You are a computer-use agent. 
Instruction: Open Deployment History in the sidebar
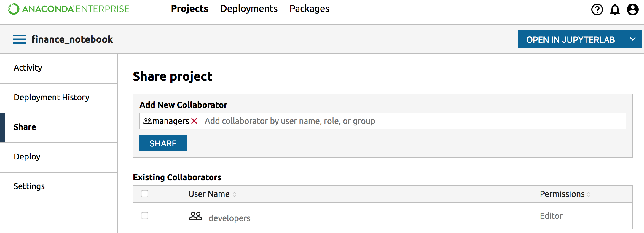(51, 97)
